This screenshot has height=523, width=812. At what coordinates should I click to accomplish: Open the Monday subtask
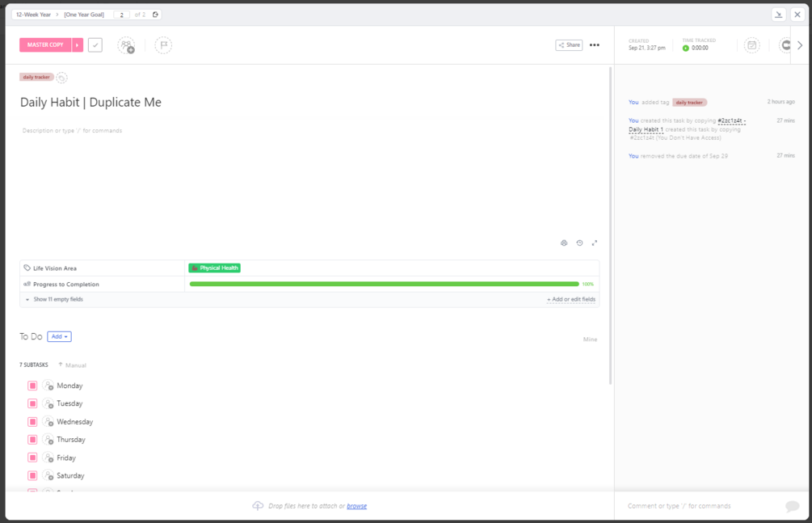69,386
